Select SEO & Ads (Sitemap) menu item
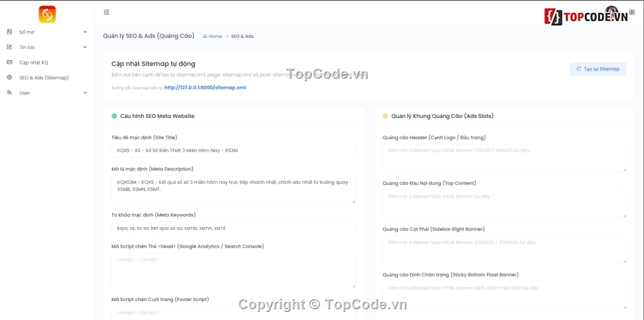The width and height of the screenshot is (644, 320). 47,77
